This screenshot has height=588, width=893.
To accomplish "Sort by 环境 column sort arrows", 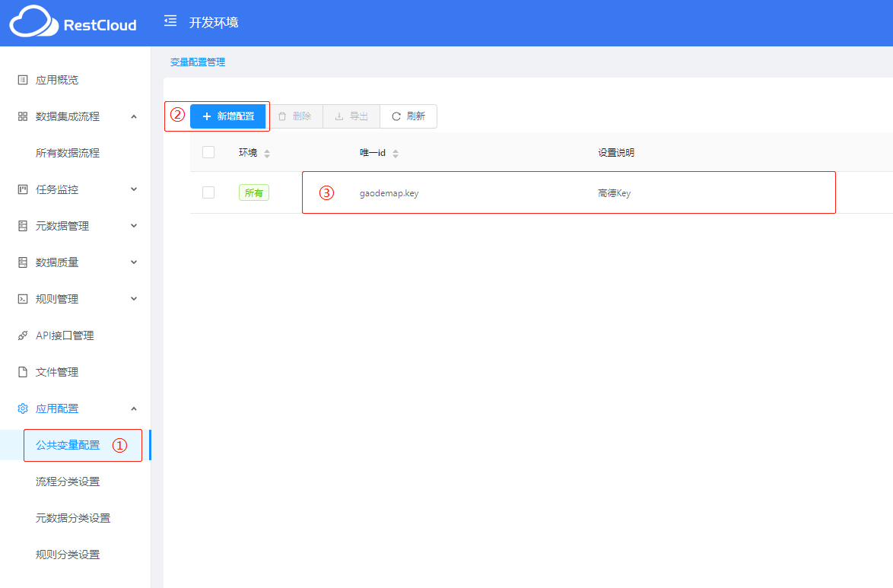I will tap(267, 153).
